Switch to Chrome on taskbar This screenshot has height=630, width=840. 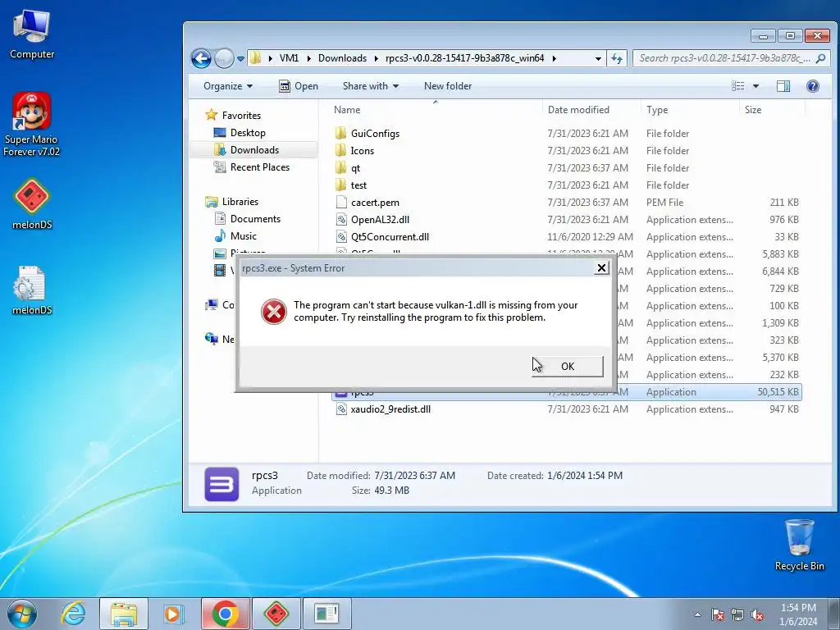coord(225,614)
